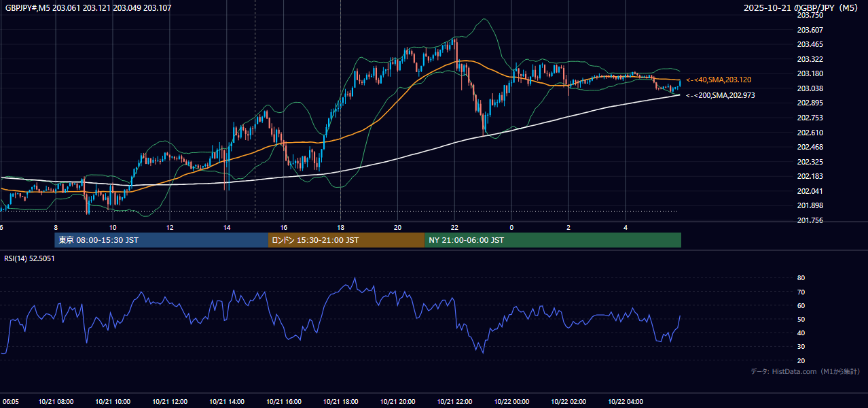This screenshot has width=868, height=408.
Task: Click RSI scale level 70
Action: point(801,292)
